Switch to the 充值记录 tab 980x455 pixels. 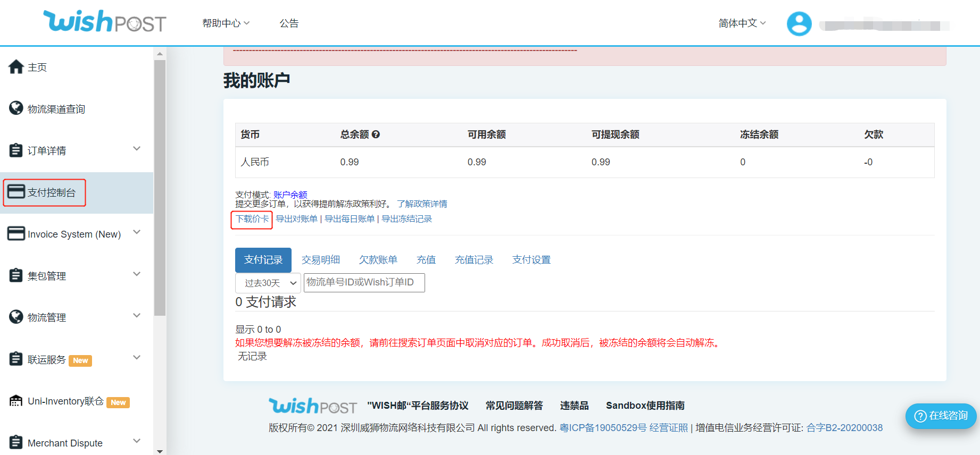click(474, 260)
